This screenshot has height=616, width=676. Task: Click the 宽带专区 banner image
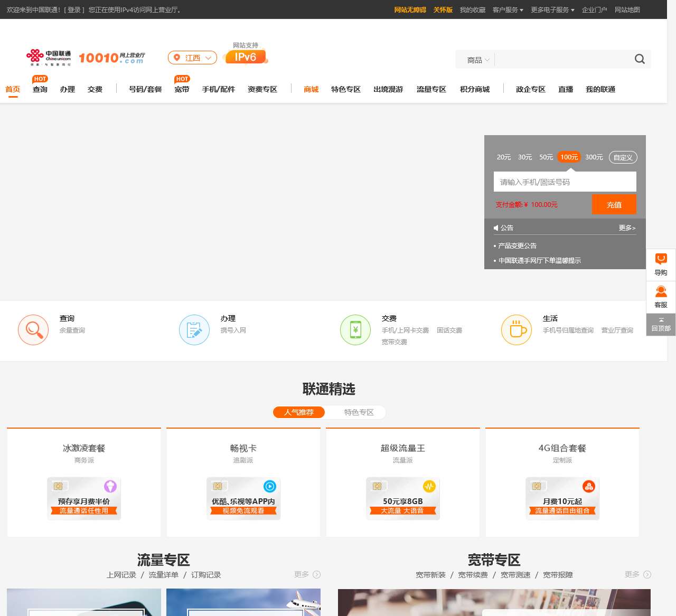(494, 602)
